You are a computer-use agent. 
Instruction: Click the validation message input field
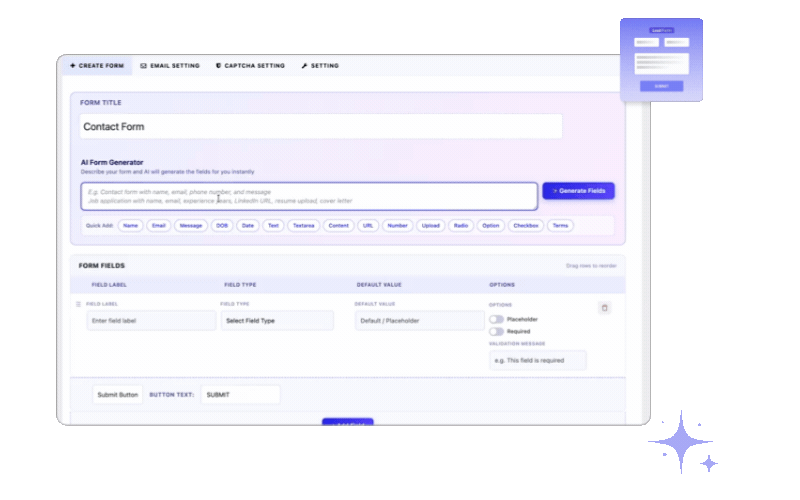(538, 360)
